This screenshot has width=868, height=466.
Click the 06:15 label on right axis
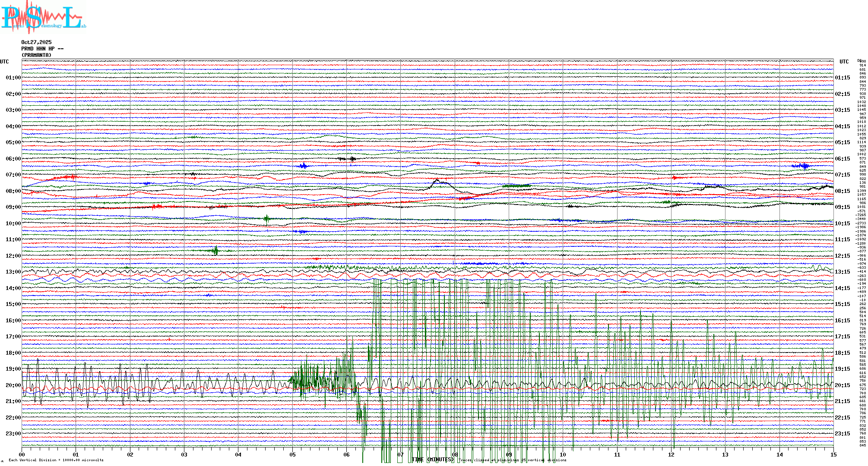[x=842, y=159]
